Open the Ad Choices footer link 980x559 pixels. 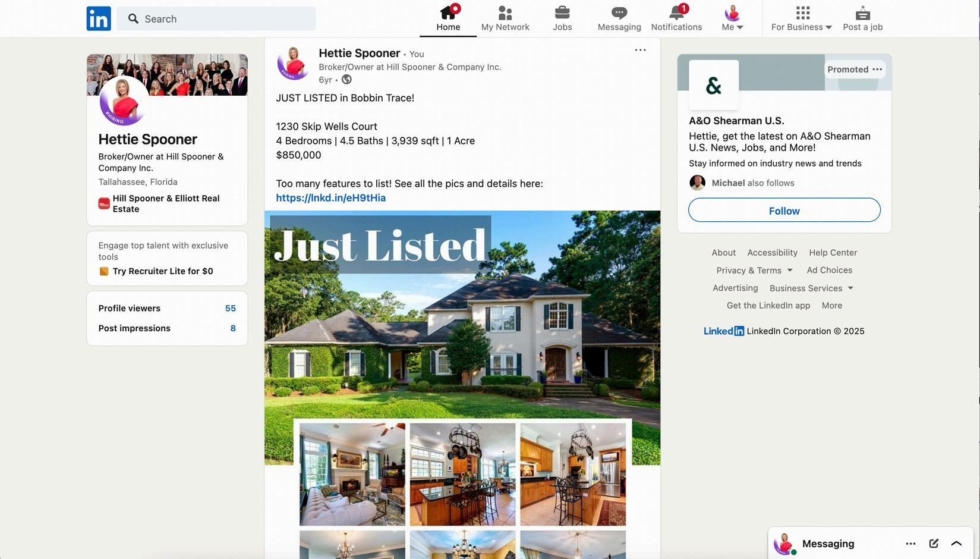coord(830,271)
